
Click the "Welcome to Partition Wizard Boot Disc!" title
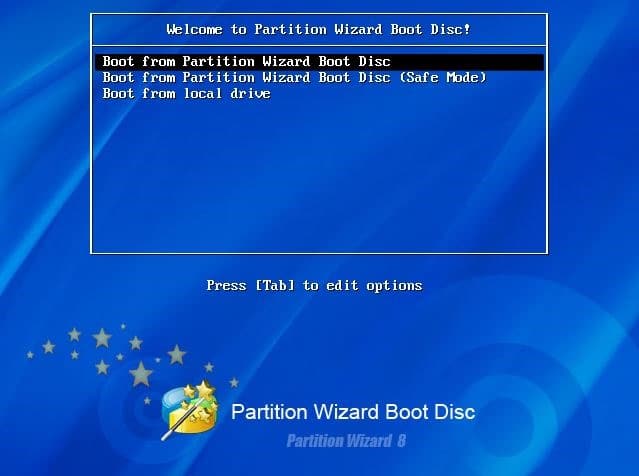(x=318, y=29)
